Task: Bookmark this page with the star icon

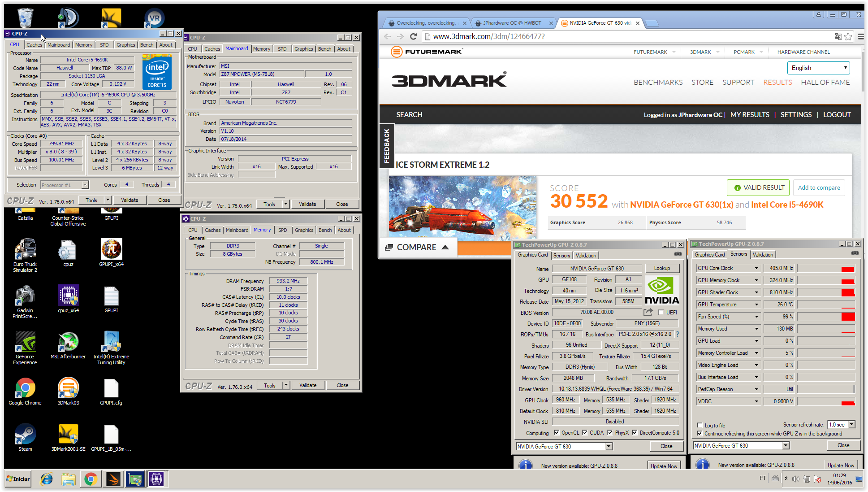Action: point(848,37)
